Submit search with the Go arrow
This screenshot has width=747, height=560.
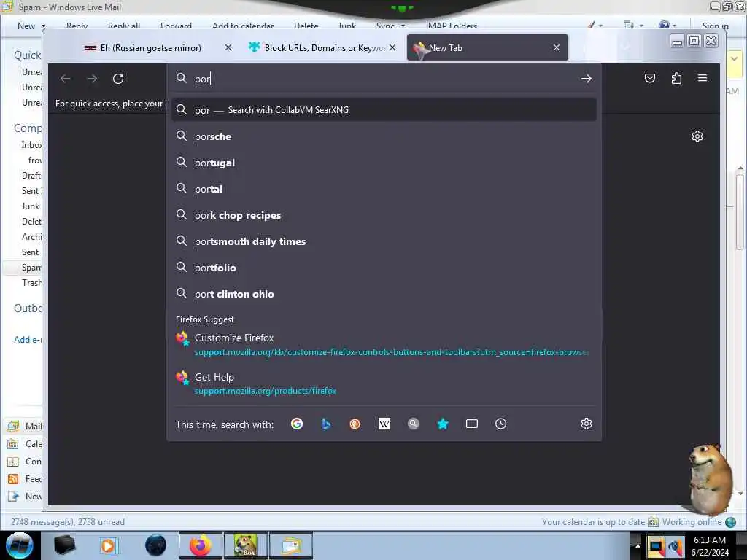point(587,79)
